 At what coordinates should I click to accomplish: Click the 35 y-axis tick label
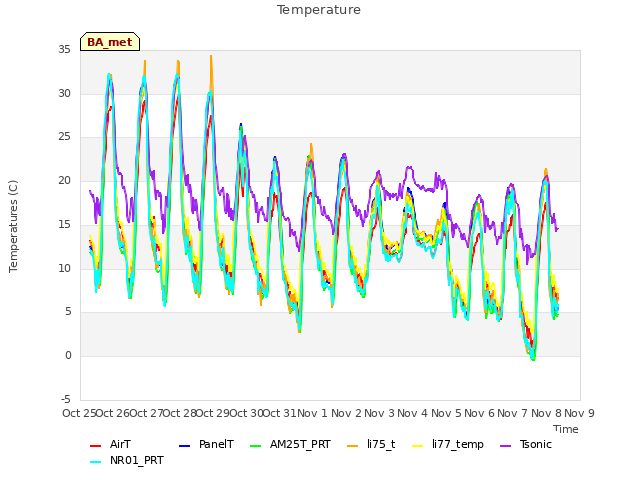coord(64,50)
